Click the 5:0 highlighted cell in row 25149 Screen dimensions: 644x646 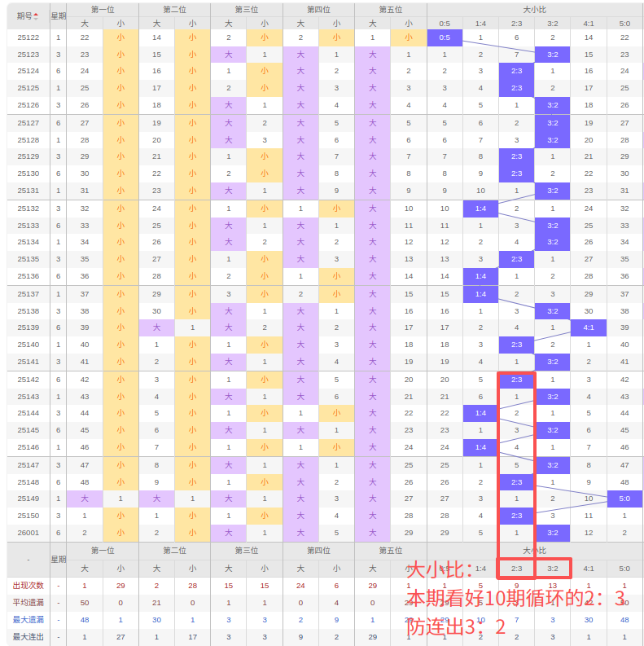[x=624, y=499]
